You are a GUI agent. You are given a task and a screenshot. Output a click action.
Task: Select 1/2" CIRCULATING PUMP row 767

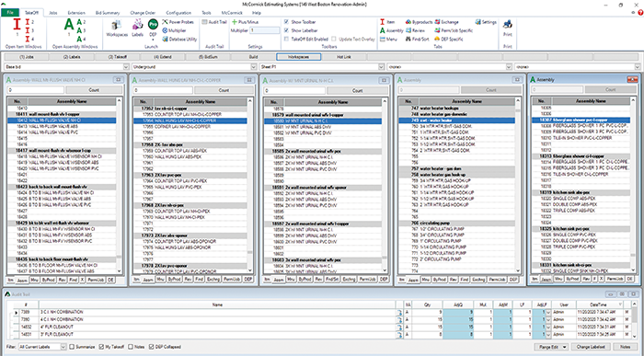coord(456,229)
